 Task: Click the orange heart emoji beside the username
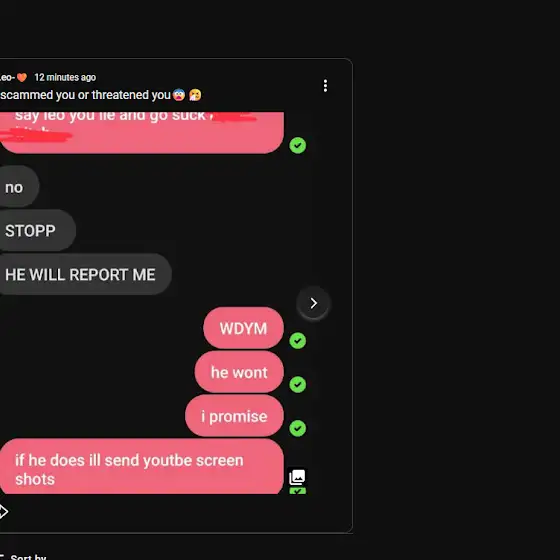(x=22, y=78)
